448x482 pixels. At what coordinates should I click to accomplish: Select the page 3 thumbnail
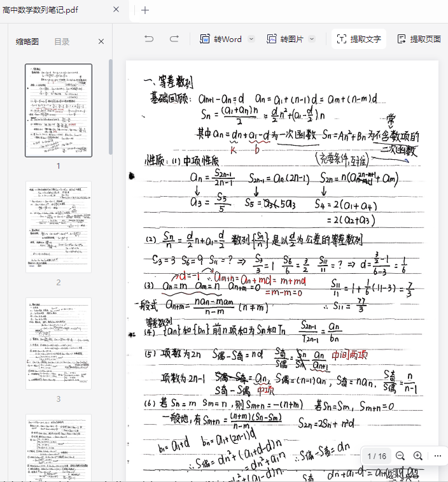(x=59, y=343)
